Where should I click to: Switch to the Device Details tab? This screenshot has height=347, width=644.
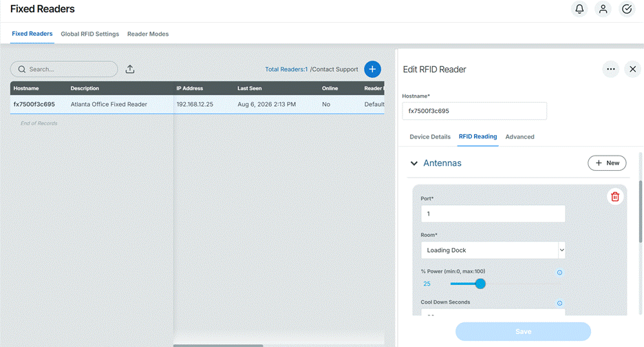coord(430,136)
